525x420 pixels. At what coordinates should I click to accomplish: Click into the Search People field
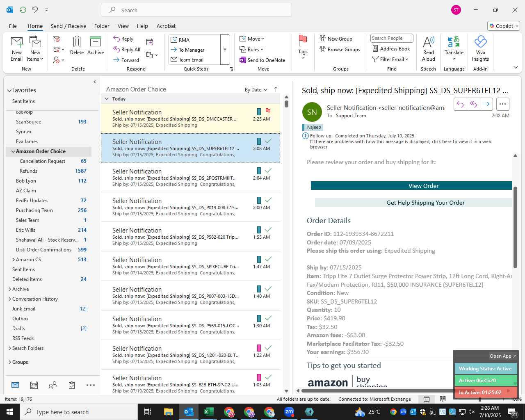click(x=392, y=38)
